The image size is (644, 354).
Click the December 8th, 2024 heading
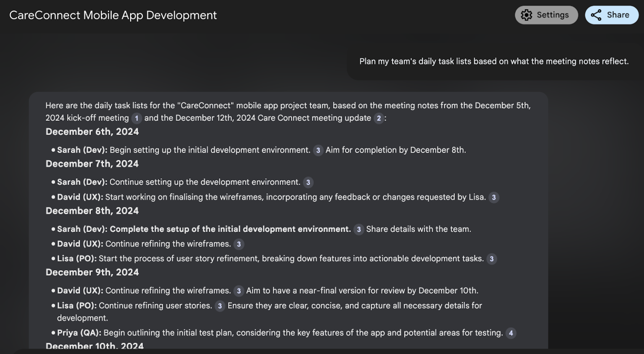point(92,211)
